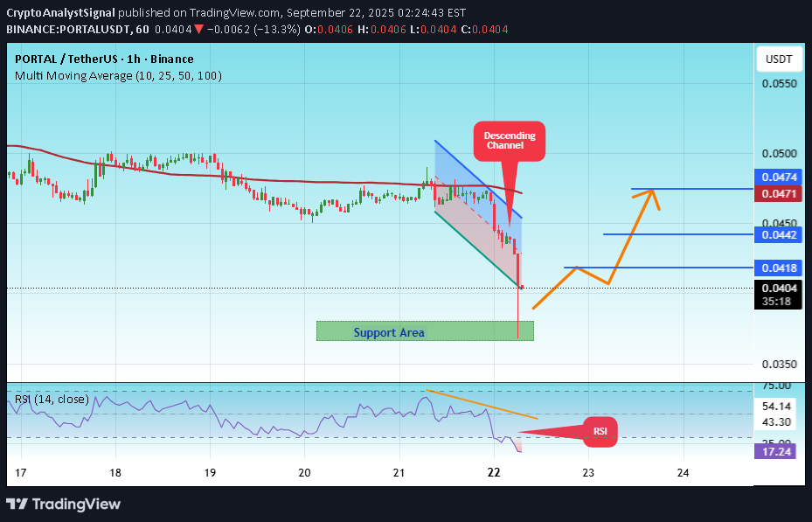Click the Multi Moving Average indicator label
812x522 pixels.
(x=118, y=75)
